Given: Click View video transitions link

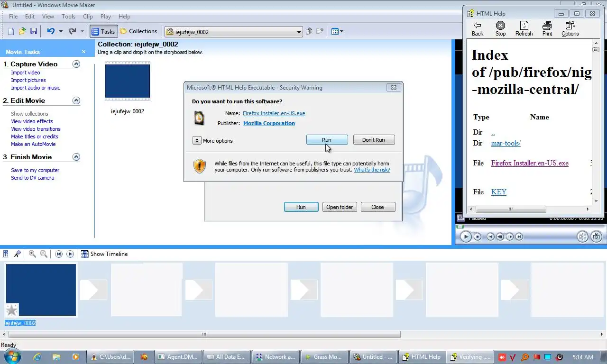Looking at the screenshot, I should pyautogui.click(x=36, y=129).
